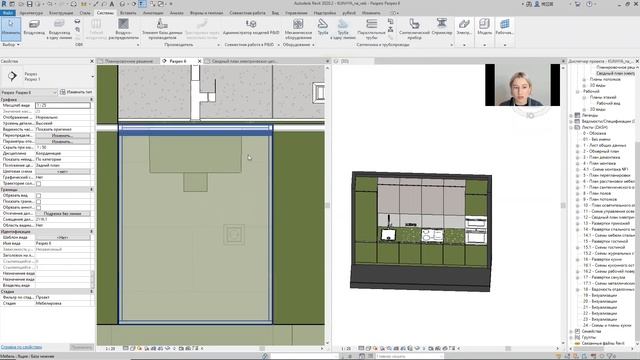The height and width of the screenshot is (360, 640).
Task: Choose the Воздуховод в одну линию tool
Action: pyautogui.click(x=60, y=28)
